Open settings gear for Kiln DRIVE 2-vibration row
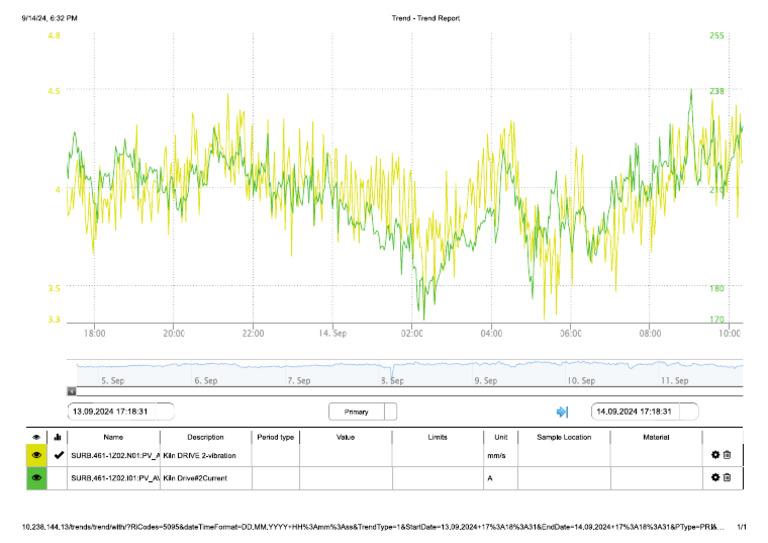 715,455
